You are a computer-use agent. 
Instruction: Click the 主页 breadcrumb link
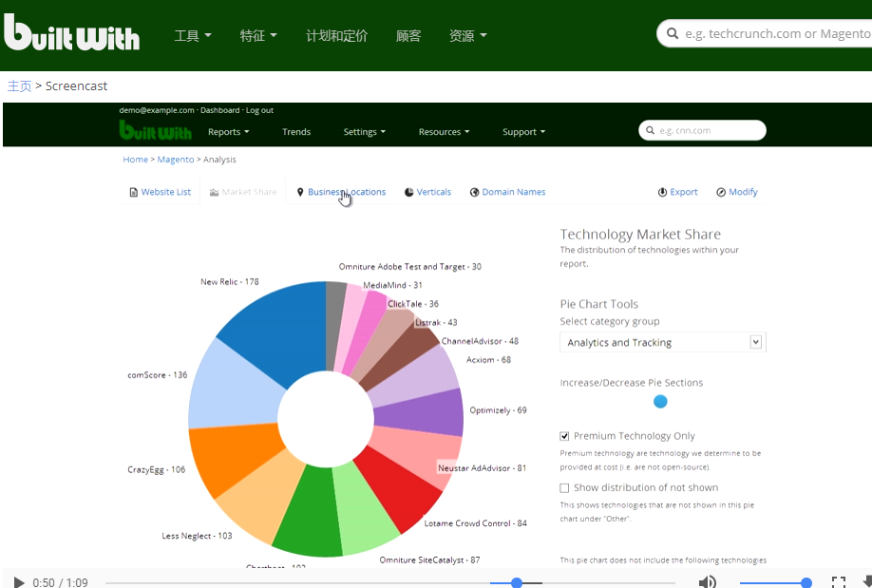(x=19, y=86)
